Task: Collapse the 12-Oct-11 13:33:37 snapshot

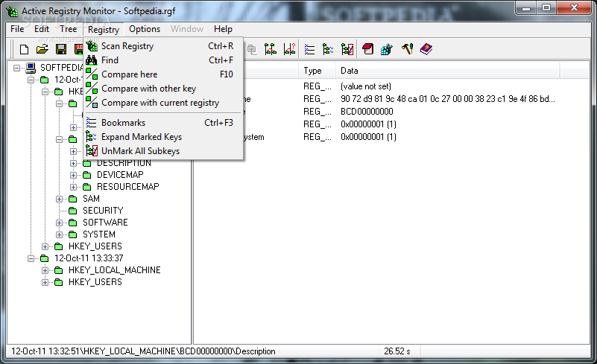Action: [x=31, y=258]
